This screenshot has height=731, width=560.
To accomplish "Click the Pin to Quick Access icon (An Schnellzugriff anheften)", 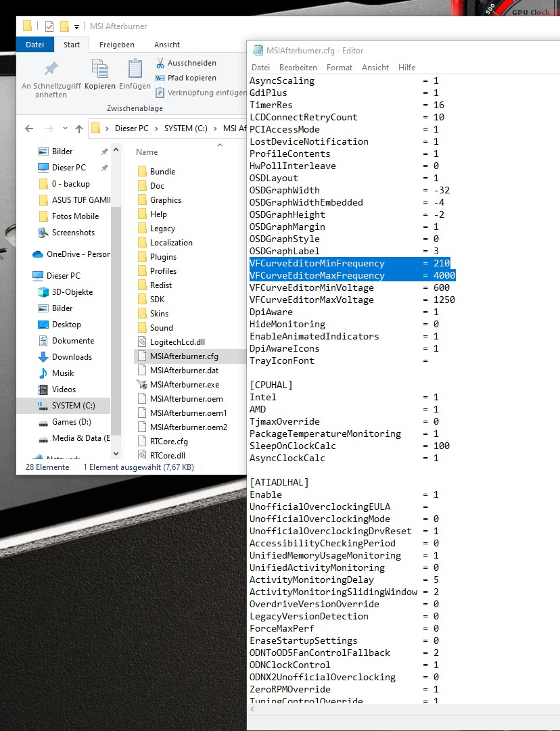I will coord(51,68).
